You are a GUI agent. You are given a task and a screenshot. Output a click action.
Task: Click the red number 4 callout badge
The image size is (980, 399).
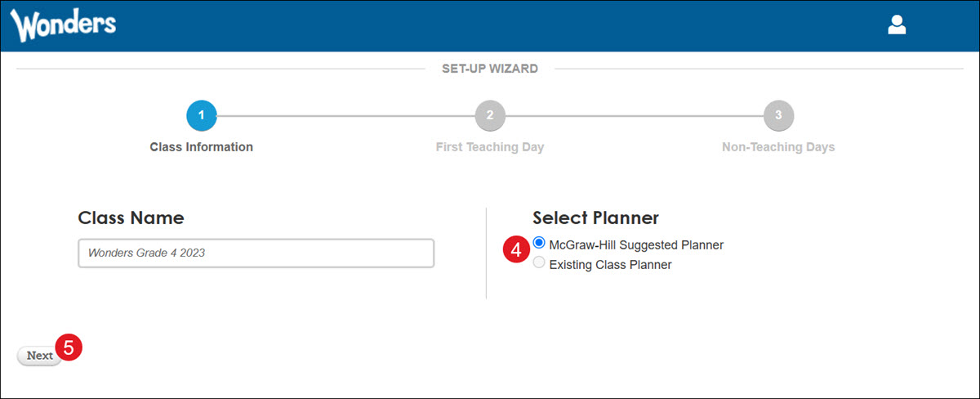click(514, 250)
